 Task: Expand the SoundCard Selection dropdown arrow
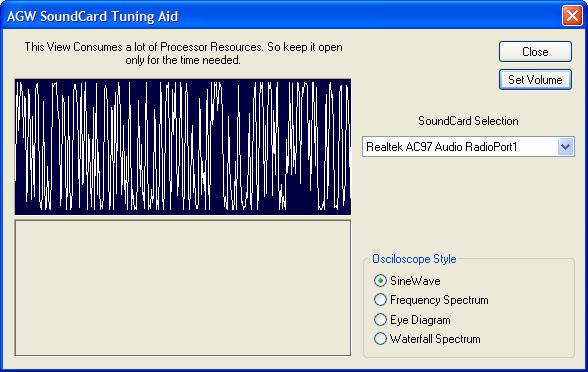[565, 147]
